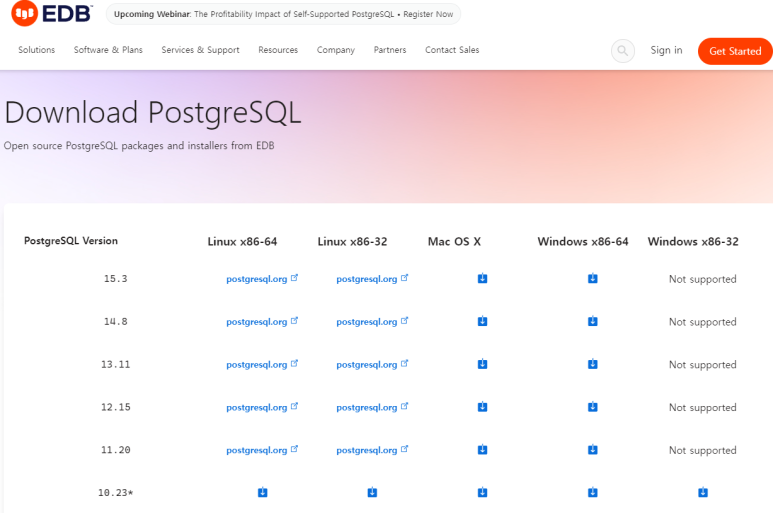Open Software & Plans menu
Image resolution: width=773 pixels, height=513 pixels.
(x=108, y=50)
